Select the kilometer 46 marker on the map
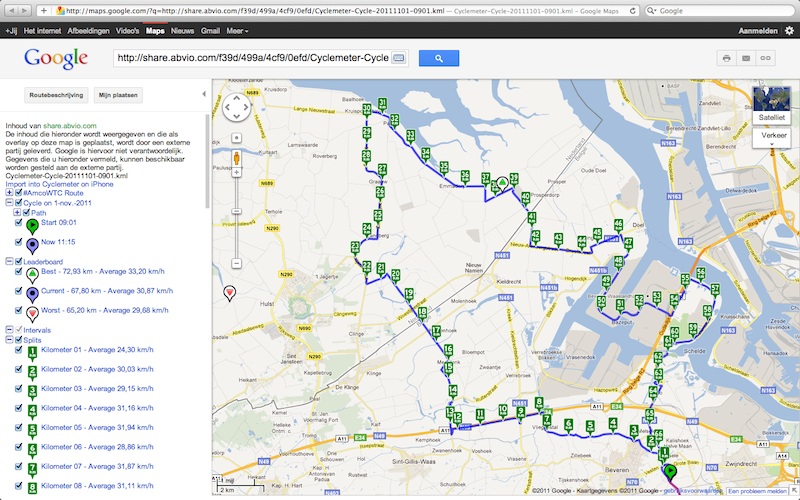The height and width of the screenshot is (500, 800). coord(618,225)
